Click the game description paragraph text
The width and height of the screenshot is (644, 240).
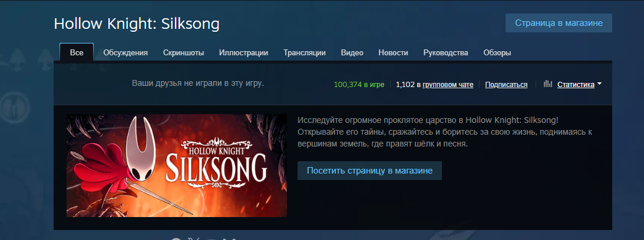(445, 132)
